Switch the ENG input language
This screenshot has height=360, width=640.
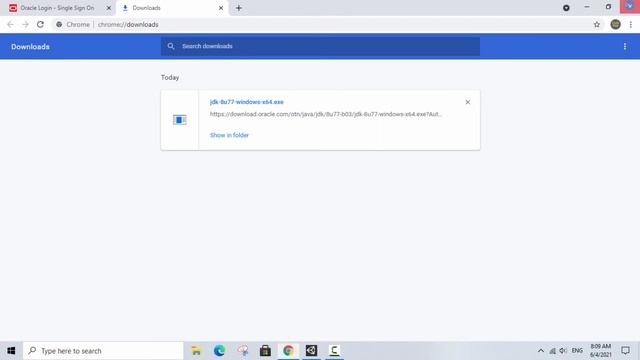click(577, 351)
